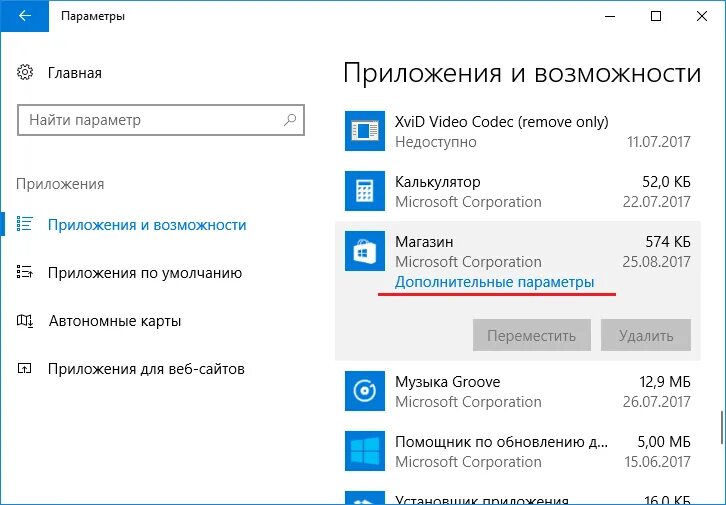Screen dimensions: 726x505
Task: Open Дополнительные параметры link for Магазин
Action: (x=494, y=282)
